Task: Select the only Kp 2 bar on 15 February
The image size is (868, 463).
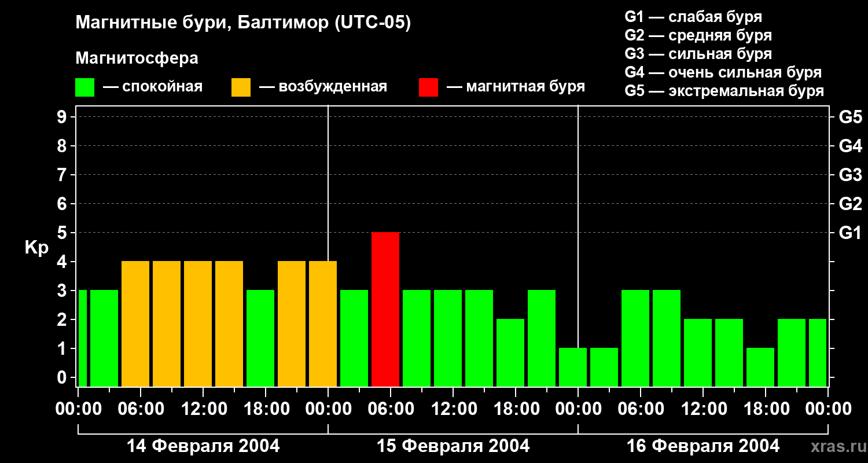Action: pos(510,352)
